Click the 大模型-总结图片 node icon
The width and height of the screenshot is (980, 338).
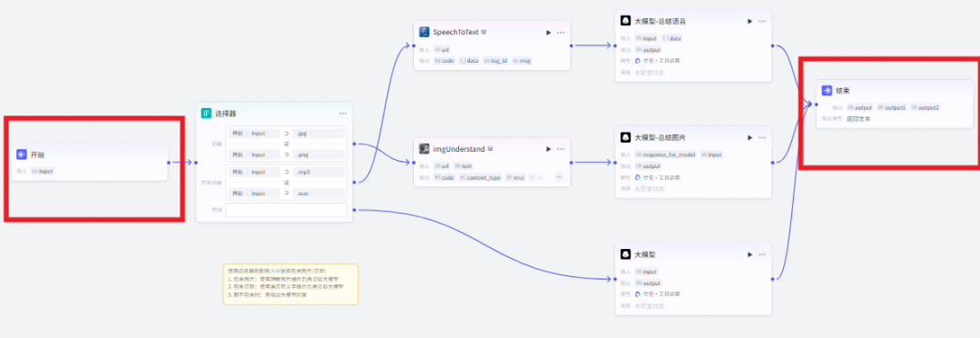pos(625,137)
